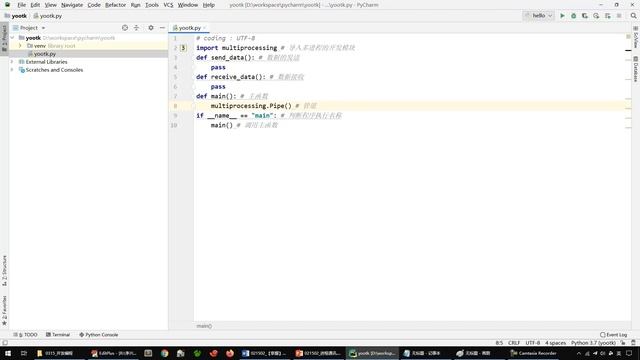This screenshot has height=360, width=640.
Task: Click the tool-window quick access icon in status bar
Action: pyautogui.click(x=5, y=343)
